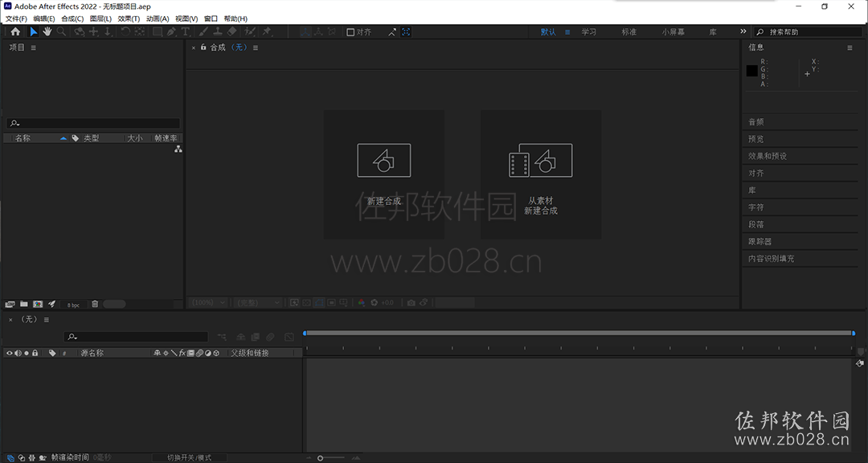
Task: Click the foreground color swatch in 信息 panel
Action: click(x=751, y=71)
